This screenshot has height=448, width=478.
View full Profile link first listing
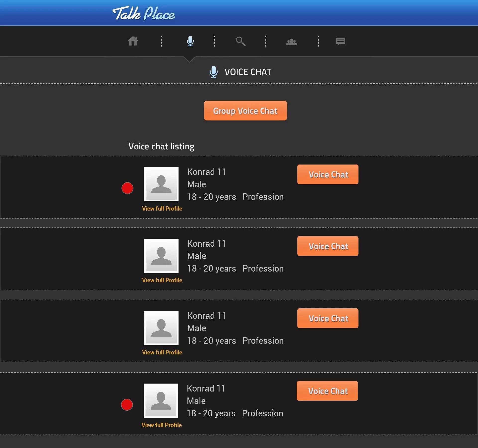(x=162, y=208)
